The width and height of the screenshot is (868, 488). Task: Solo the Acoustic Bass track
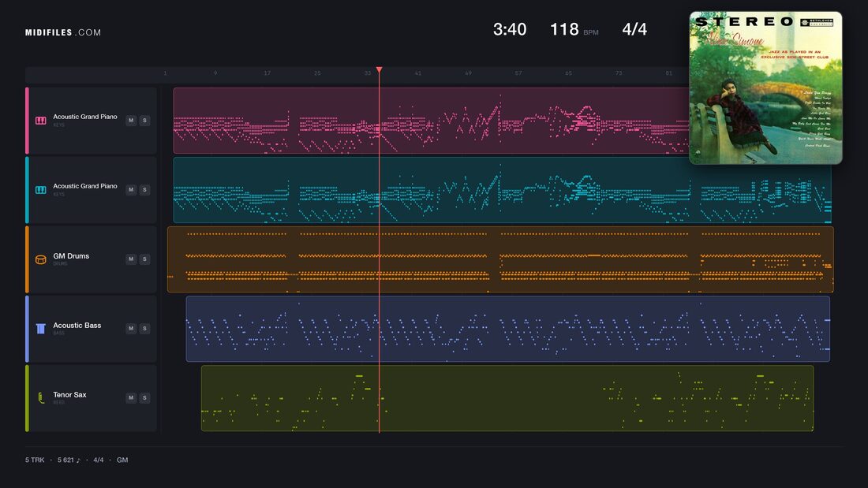pyautogui.click(x=144, y=329)
